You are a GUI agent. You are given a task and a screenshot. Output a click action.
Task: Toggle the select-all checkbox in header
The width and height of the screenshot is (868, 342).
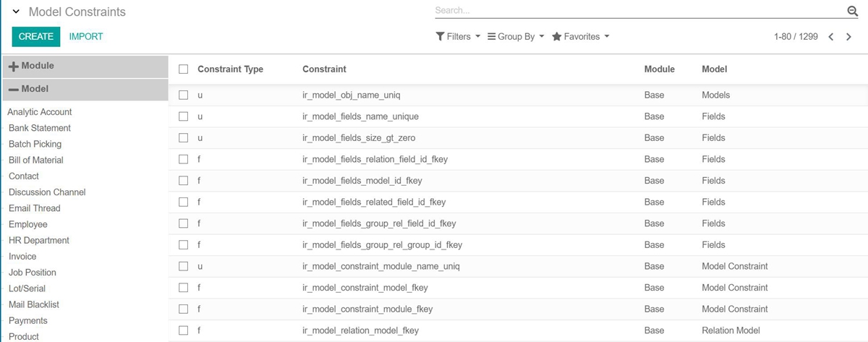pos(184,69)
